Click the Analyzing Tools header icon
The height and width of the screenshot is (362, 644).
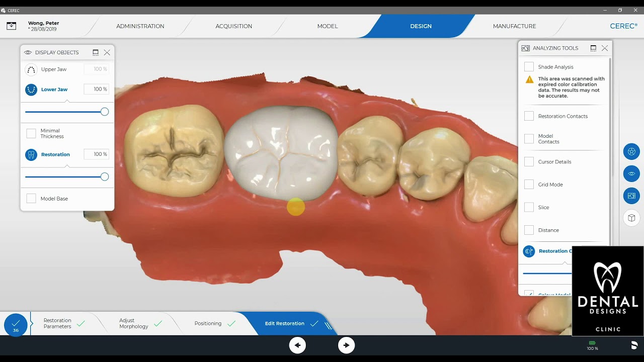526,48
